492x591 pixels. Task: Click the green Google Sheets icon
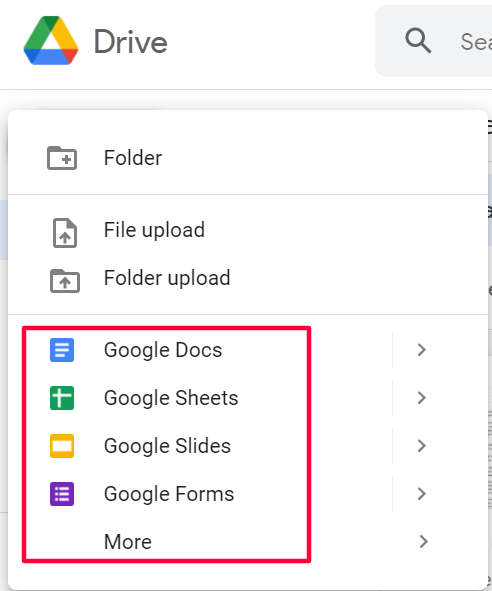pos(62,398)
